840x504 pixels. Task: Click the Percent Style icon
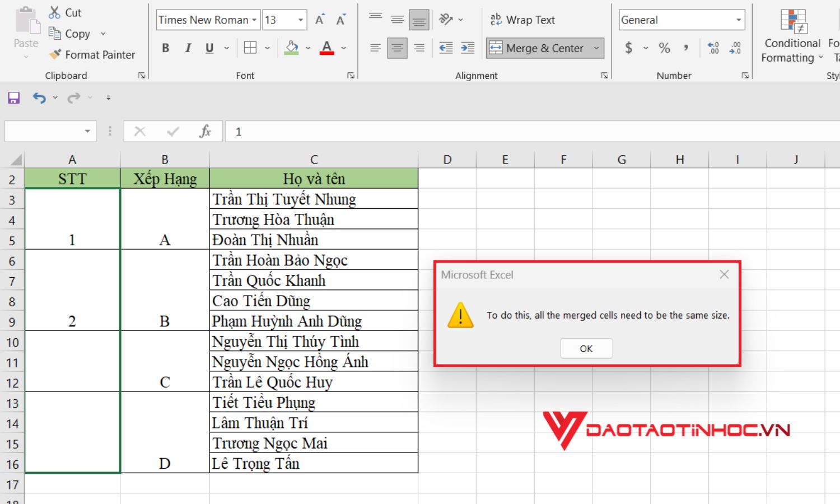[664, 48]
